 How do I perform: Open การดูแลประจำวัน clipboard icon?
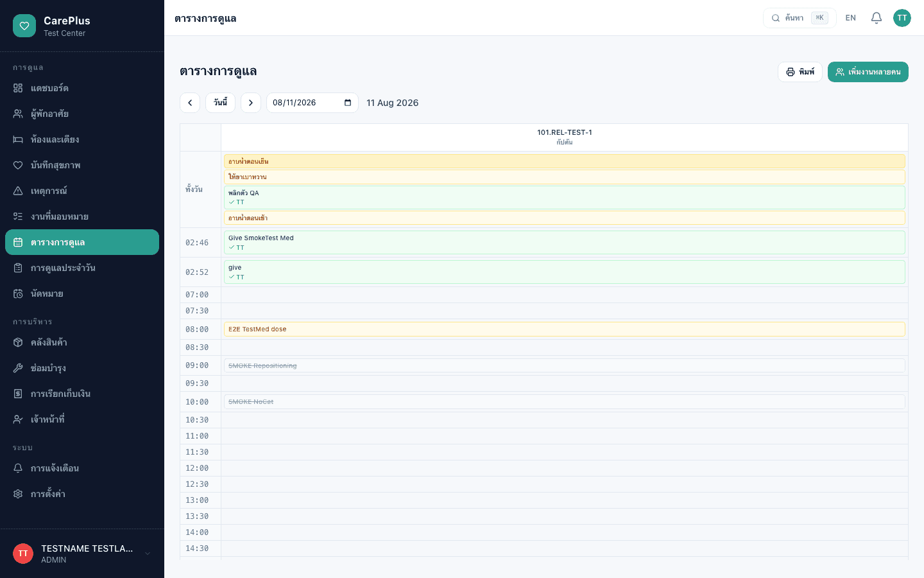click(18, 268)
